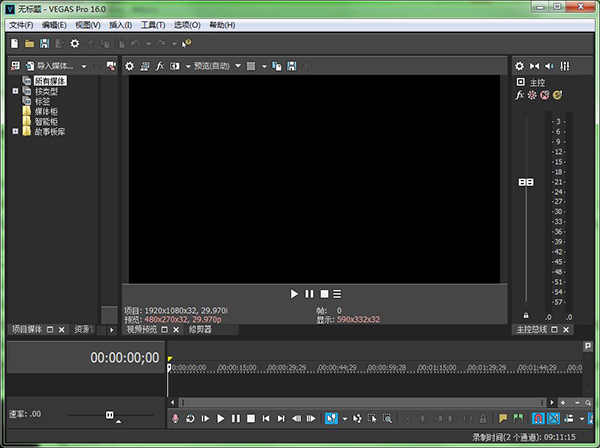The height and width of the screenshot is (448, 600).
Task: Click the Import Media icon
Action: (x=30, y=66)
